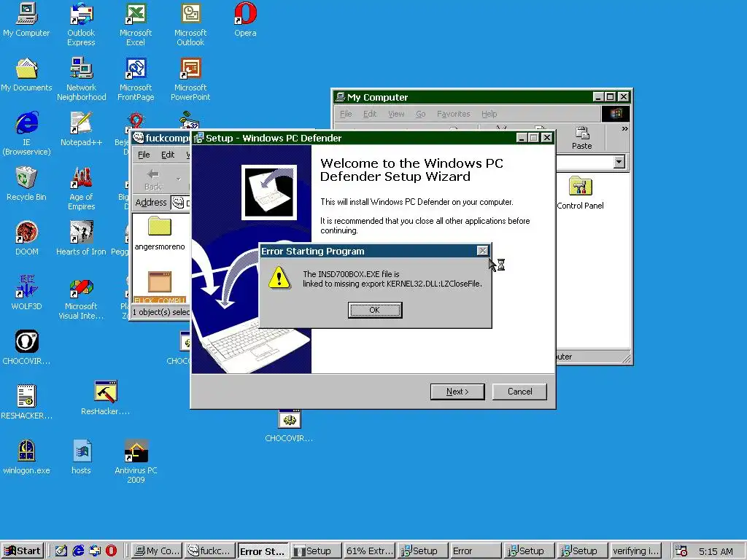
Task: Click the Opera quick launch icon
Action: pos(111,551)
